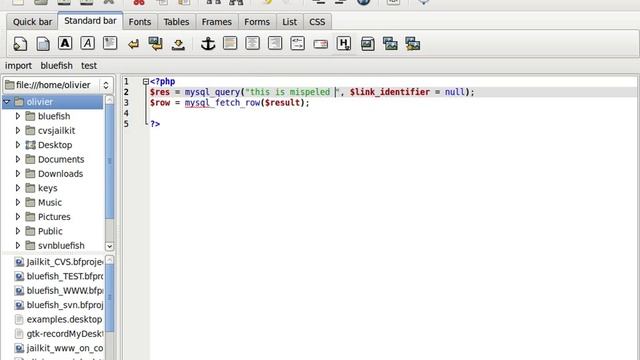Insert HTML Comment icon
The image size is (640, 360).
298,43
